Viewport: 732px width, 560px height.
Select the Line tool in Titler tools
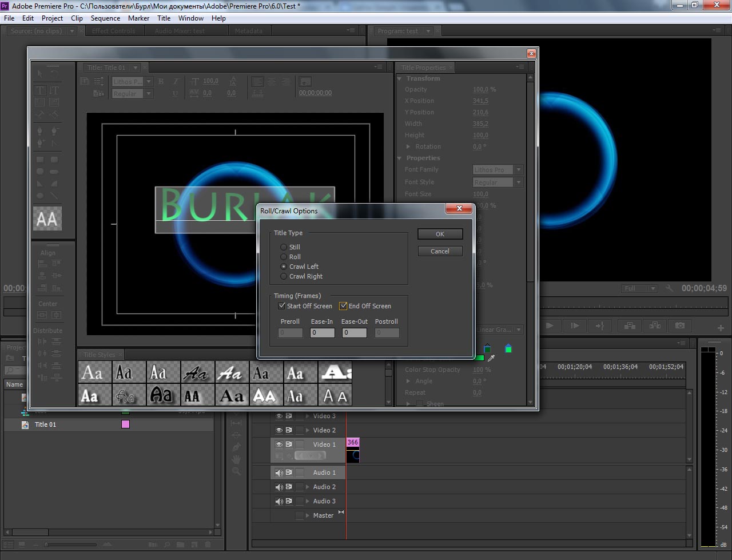click(54, 195)
